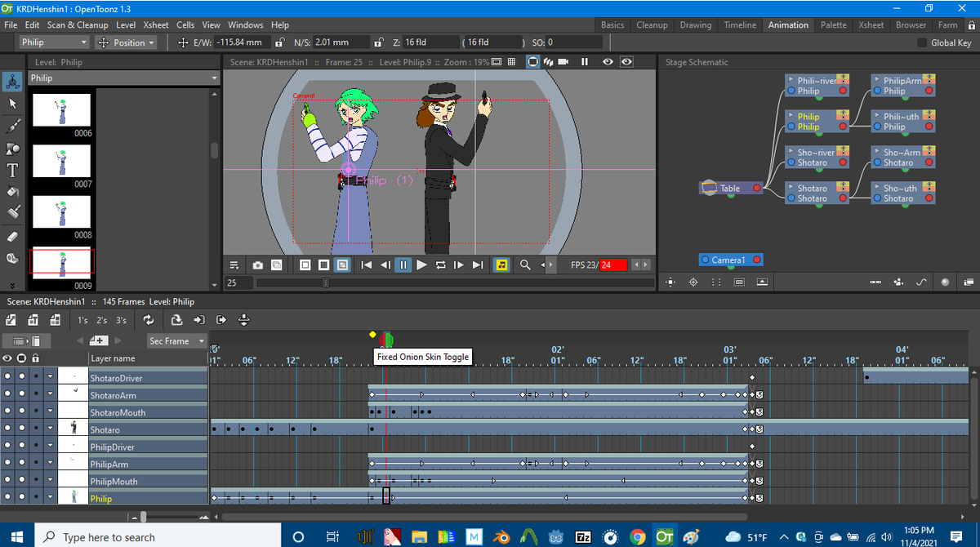
Task: Open the Level menu
Action: coord(126,25)
